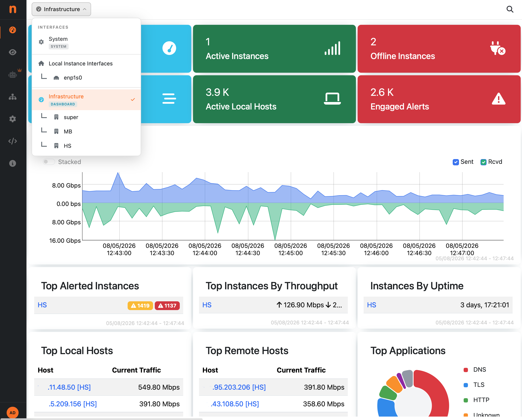Open the info circle sidebar icon
522x420 pixels.
tap(13, 163)
